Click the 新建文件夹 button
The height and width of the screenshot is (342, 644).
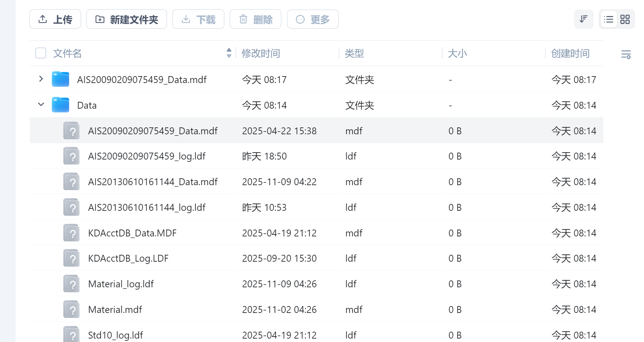pyautogui.click(x=127, y=19)
